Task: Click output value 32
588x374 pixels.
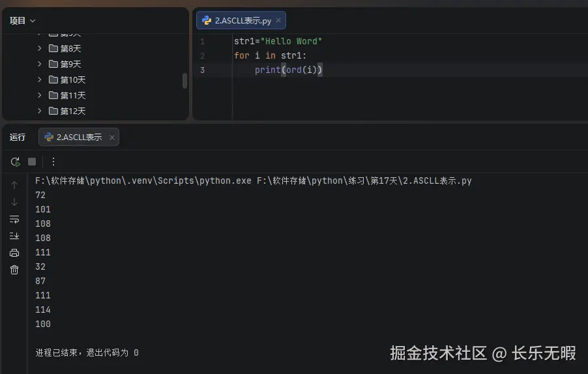Action: tap(40, 266)
